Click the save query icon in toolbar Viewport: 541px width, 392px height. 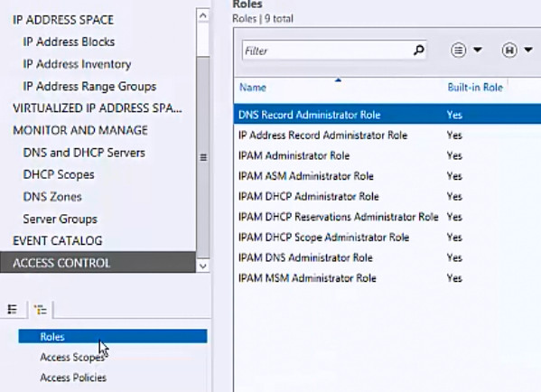[x=509, y=51]
